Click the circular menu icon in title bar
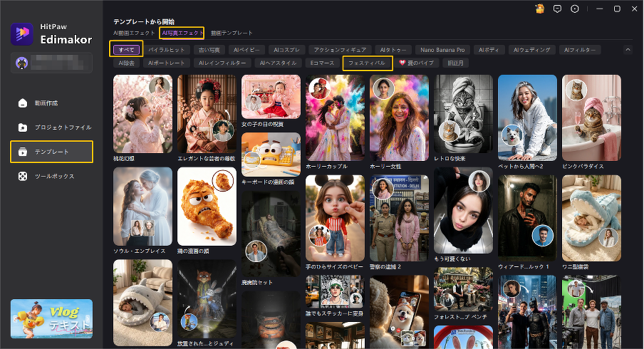 [576, 9]
